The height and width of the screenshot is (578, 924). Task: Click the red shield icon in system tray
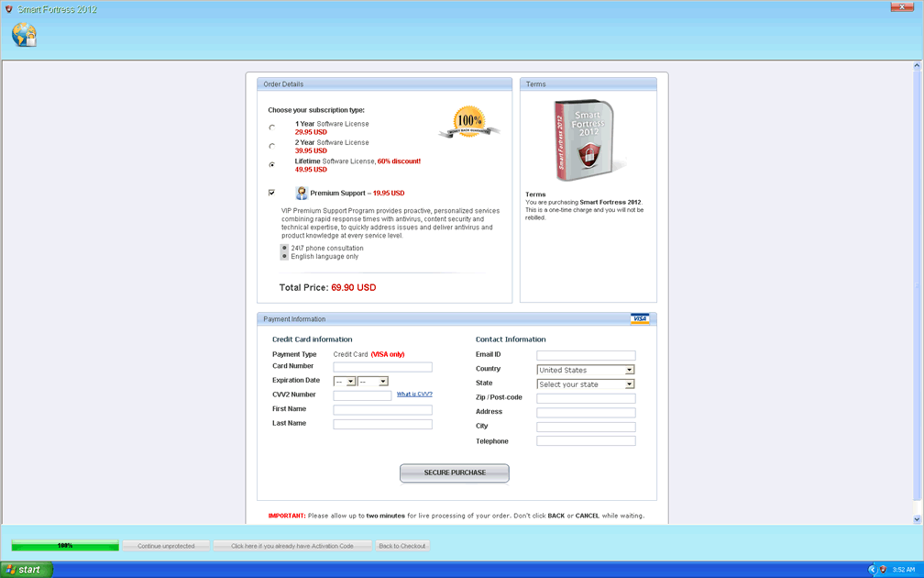pos(883,570)
